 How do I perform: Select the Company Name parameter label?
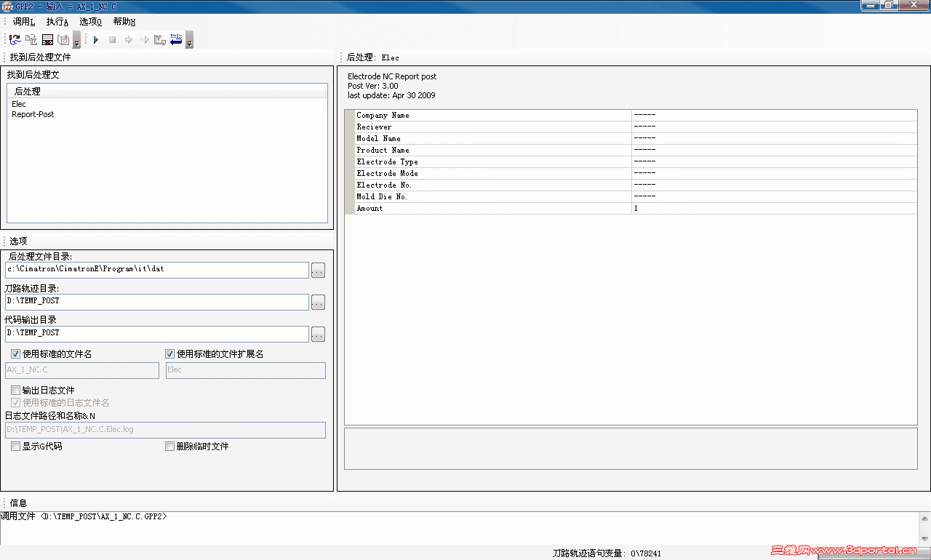tap(383, 115)
